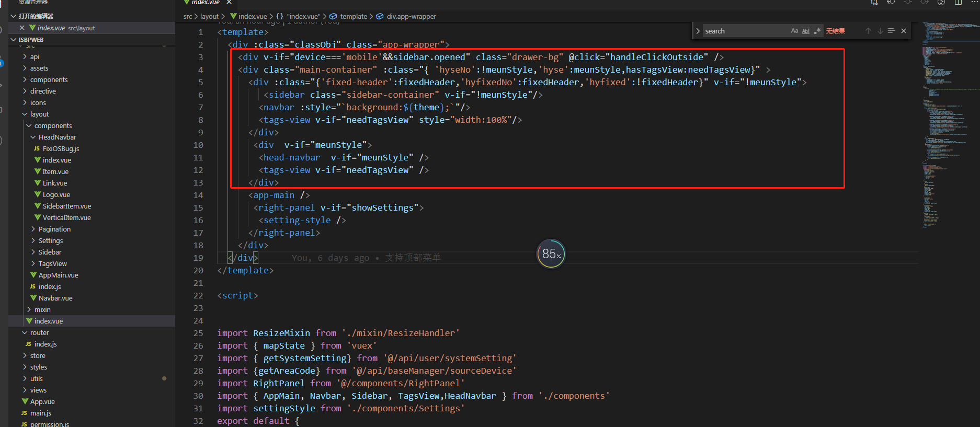980x427 pixels.
Task: Toggle whole word matching in find widget
Action: tap(806, 31)
